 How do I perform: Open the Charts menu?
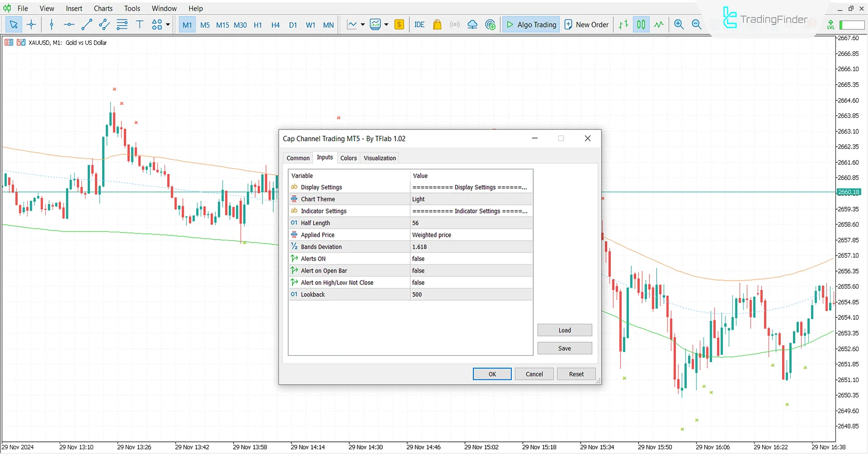coord(103,8)
